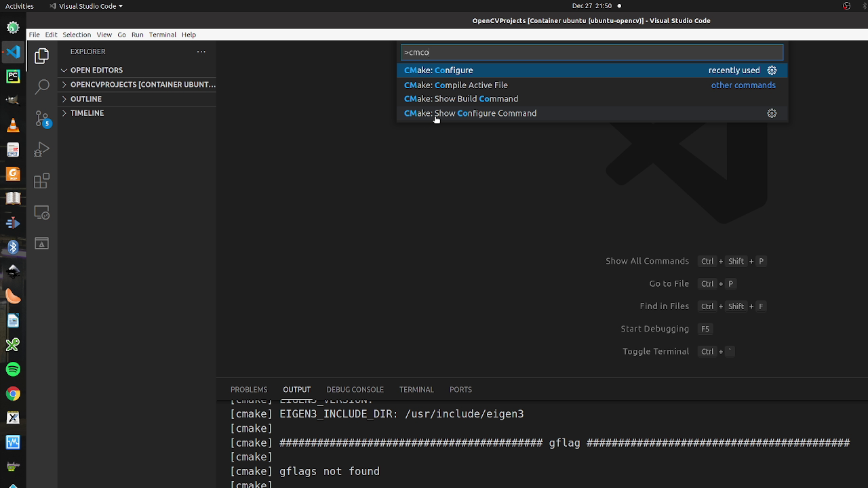
Task: Open the Terminal menu
Action: coord(162,35)
